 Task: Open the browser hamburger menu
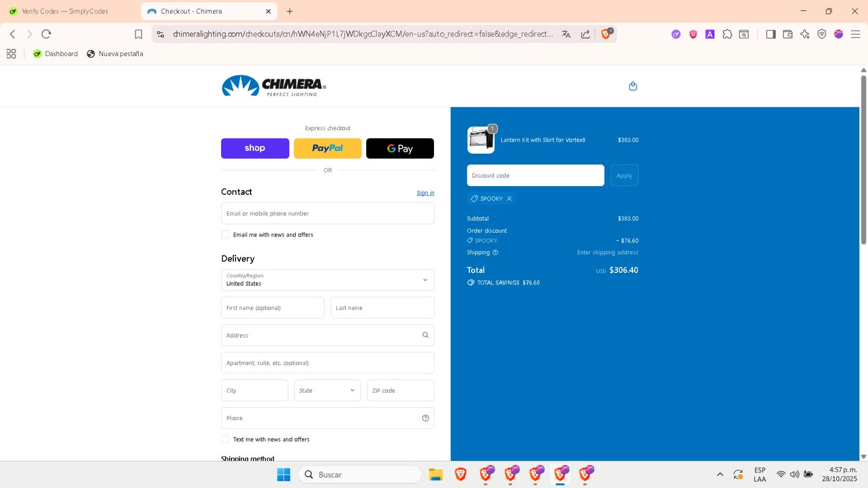(x=855, y=34)
